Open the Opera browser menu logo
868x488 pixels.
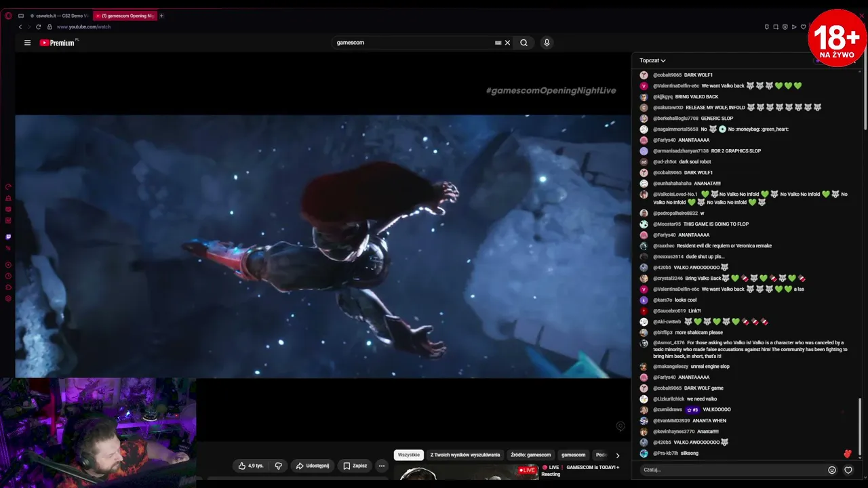pyautogui.click(x=8, y=16)
